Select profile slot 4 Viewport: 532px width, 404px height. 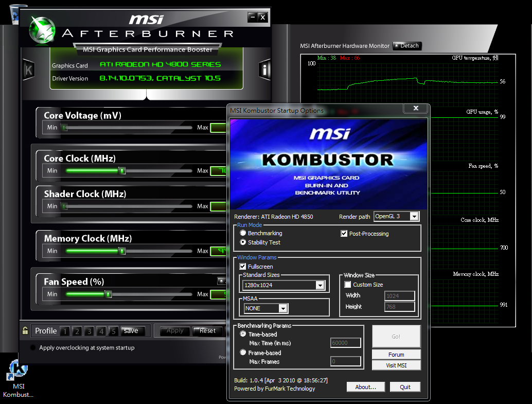click(x=101, y=331)
